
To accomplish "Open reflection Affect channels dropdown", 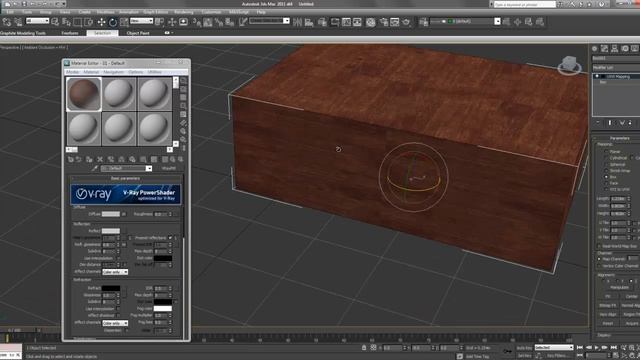I will tap(115, 272).
